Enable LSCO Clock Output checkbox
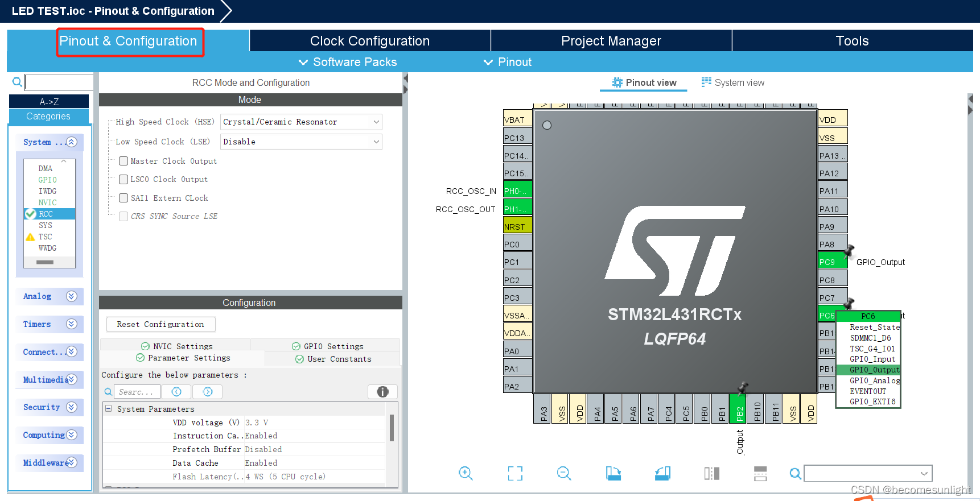Screen dimensions: 980x501 pyautogui.click(x=123, y=179)
